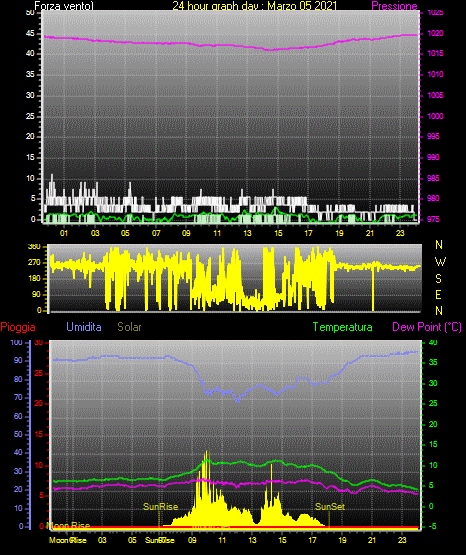
Task: Click the 'SunSet' marker label in the lower chart
Action: point(330,507)
